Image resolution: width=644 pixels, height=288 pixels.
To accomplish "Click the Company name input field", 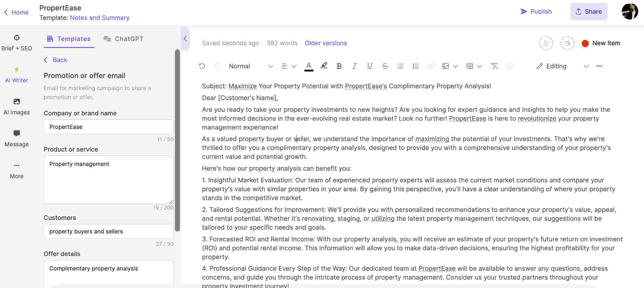I will tap(108, 126).
